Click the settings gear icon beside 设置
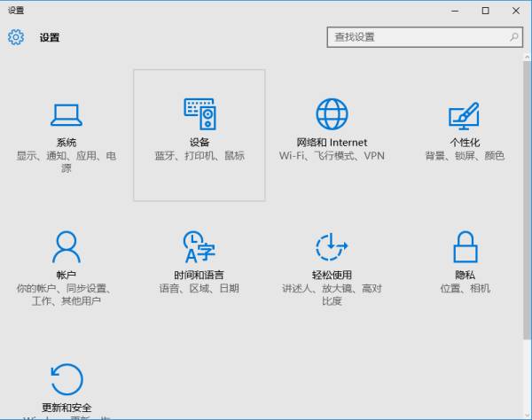 (x=16, y=37)
